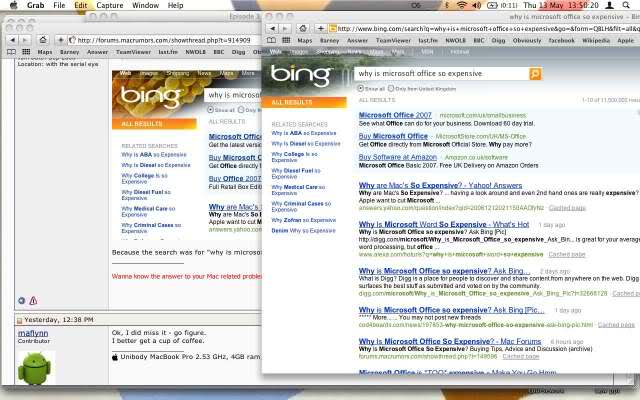Click the green Android avatar of maflynn
The width and height of the screenshot is (640, 400).
(x=34, y=369)
